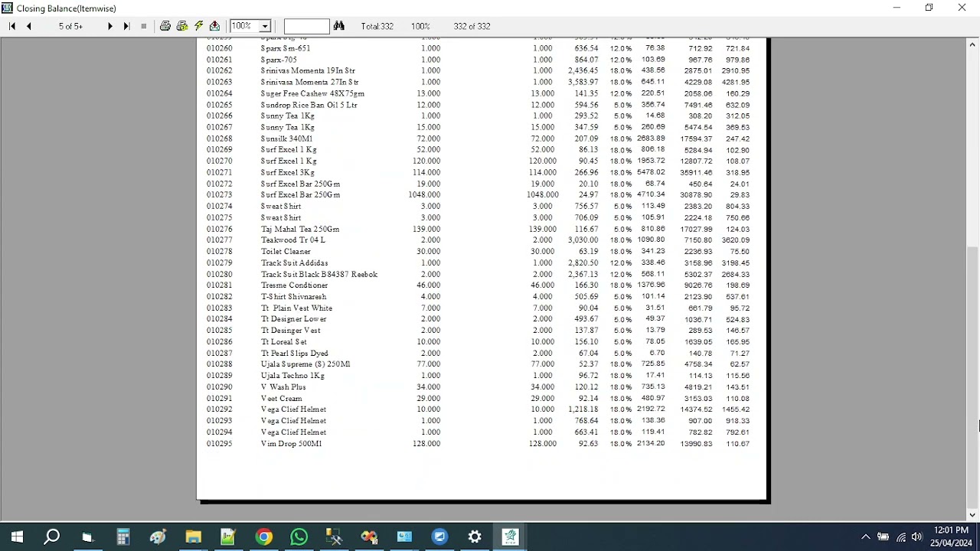The width and height of the screenshot is (980, 551).
Task: Go to the first page of report
Action: [12, 26]
